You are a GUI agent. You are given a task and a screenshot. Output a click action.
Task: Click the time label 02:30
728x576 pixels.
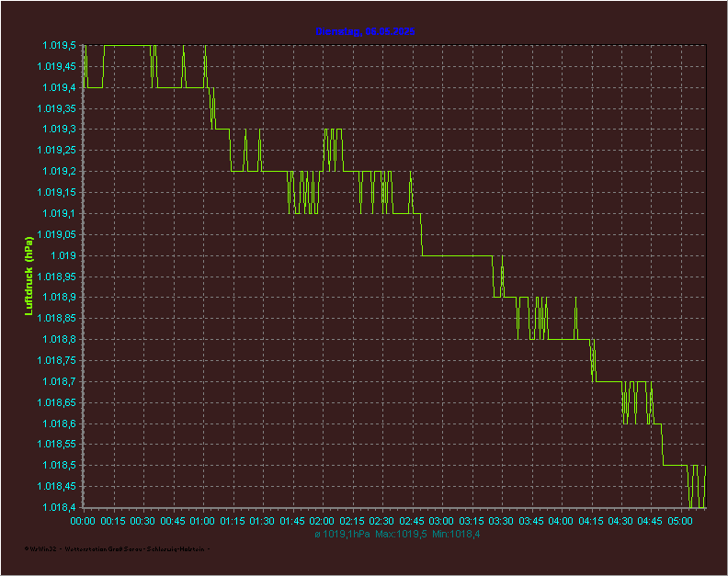pos(381,521)
